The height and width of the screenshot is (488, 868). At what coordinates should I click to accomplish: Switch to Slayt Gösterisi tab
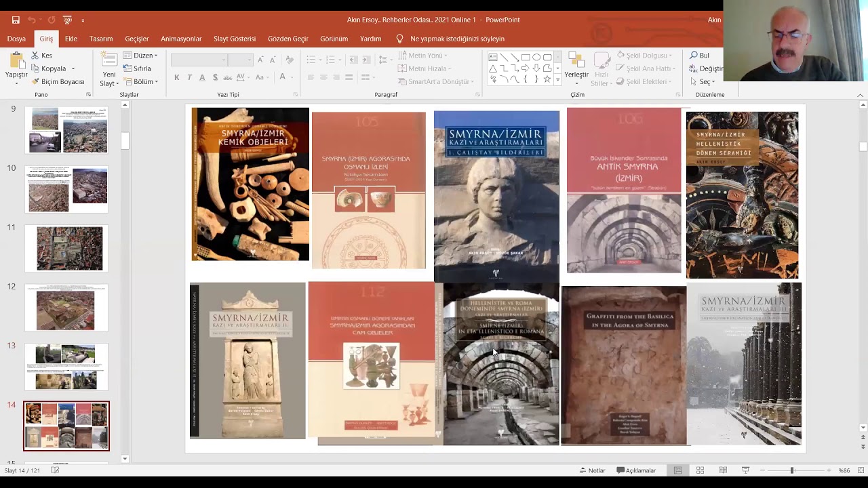point(235,39)
